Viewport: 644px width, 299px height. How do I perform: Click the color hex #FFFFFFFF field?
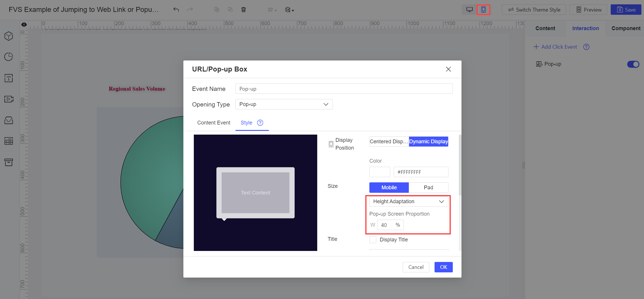421,172
